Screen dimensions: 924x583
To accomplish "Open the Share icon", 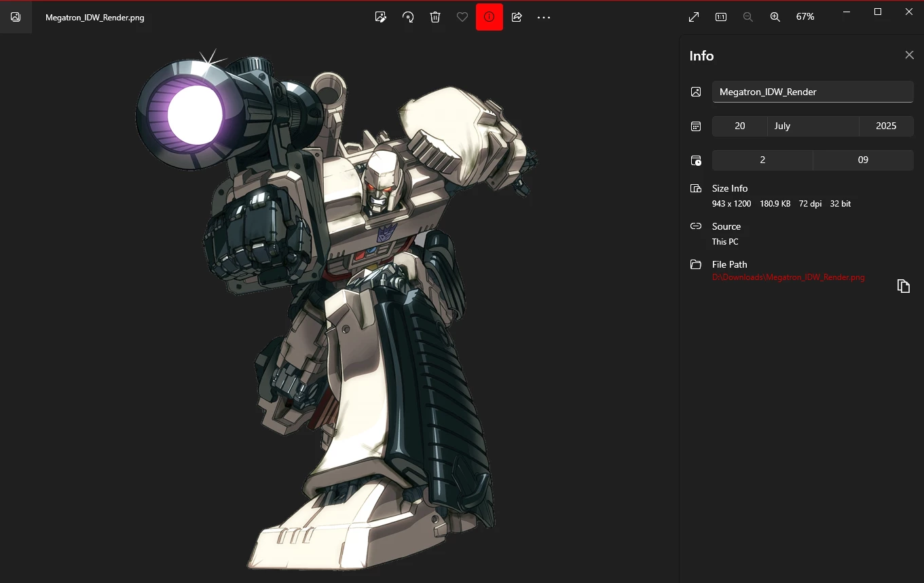I will 517,17.
